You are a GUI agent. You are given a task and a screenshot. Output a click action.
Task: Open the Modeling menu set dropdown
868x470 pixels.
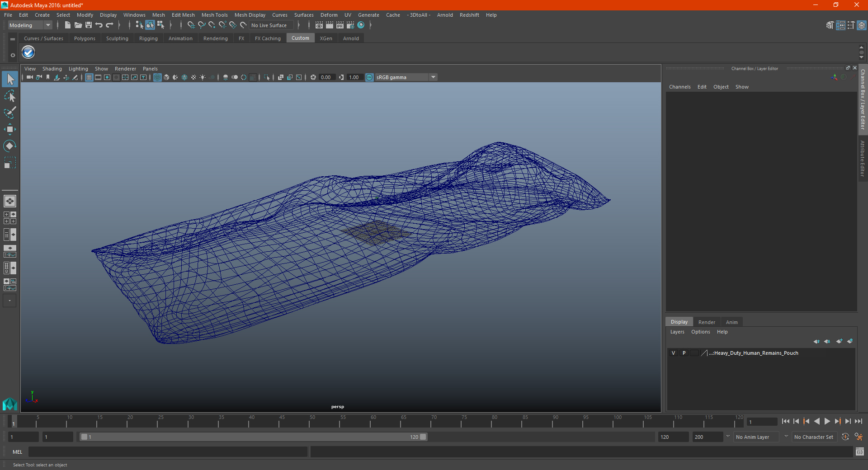(30, 25)
